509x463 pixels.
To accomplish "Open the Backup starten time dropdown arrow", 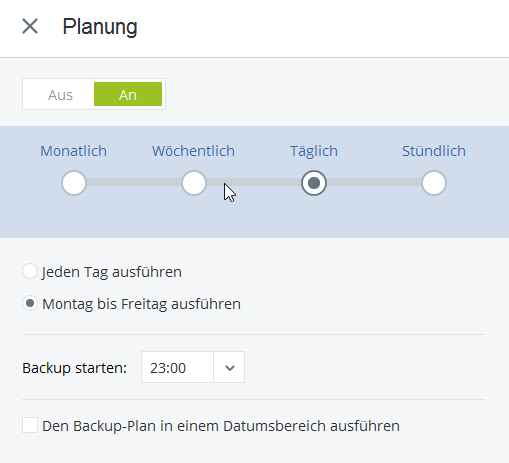I will (229, 367).
